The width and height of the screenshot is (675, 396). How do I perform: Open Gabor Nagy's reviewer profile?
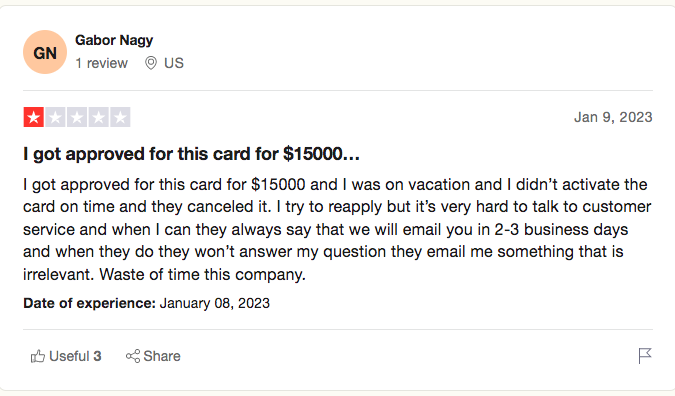coord(114,40)
